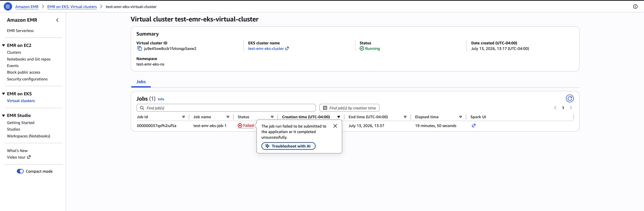Open Studios in sidebar
This screenshot has height=211, width=644.
(14, 129)
